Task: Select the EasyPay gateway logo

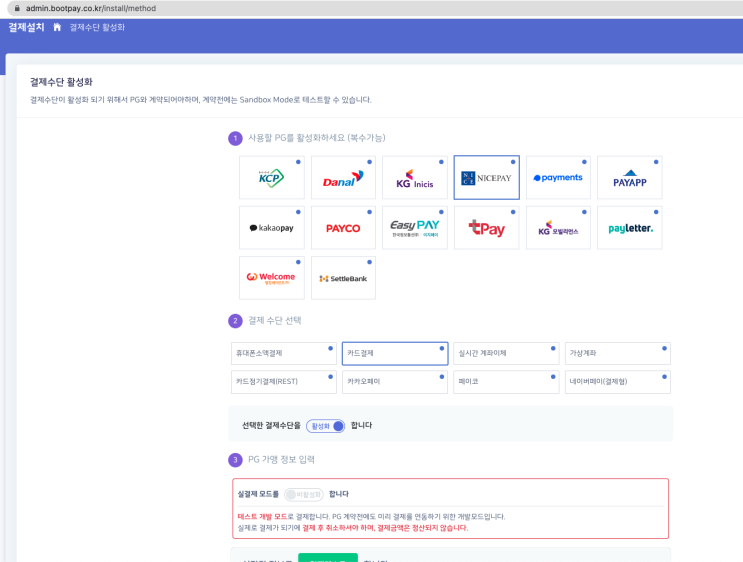Action: [415, 228]
